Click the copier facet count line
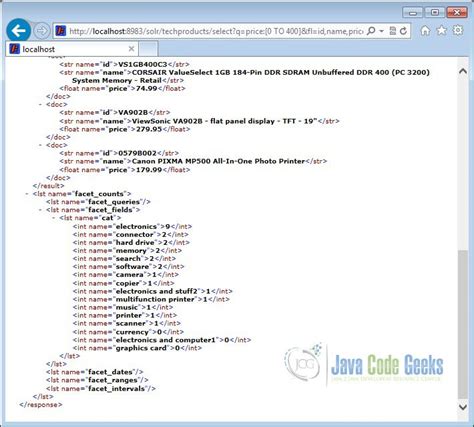474x427 pixels. click(123, 283)
